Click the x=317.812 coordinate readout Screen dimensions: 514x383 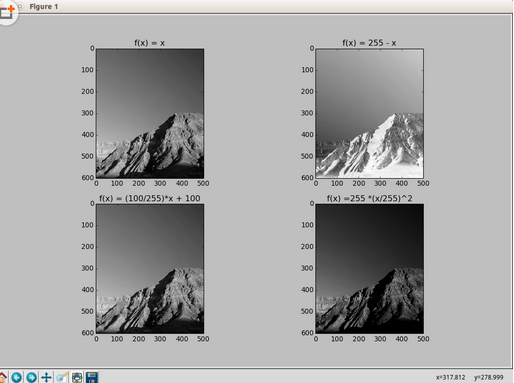coord(450,377)
